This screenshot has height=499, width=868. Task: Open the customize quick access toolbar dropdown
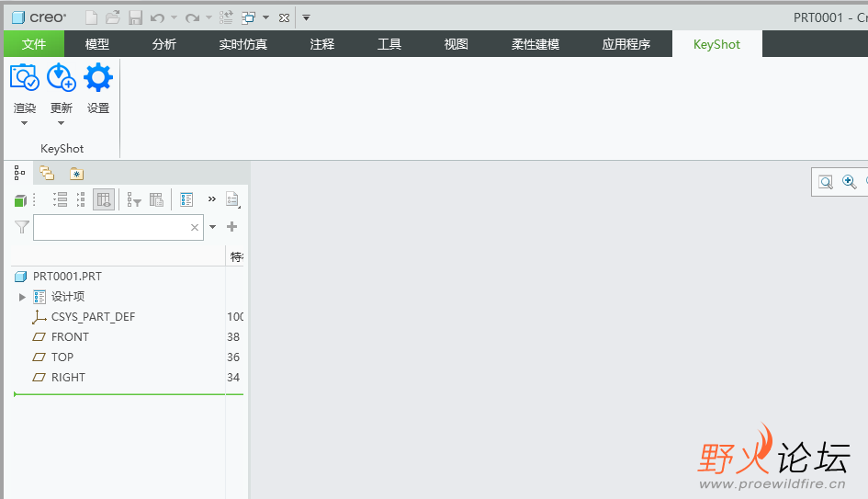(306, 17)
